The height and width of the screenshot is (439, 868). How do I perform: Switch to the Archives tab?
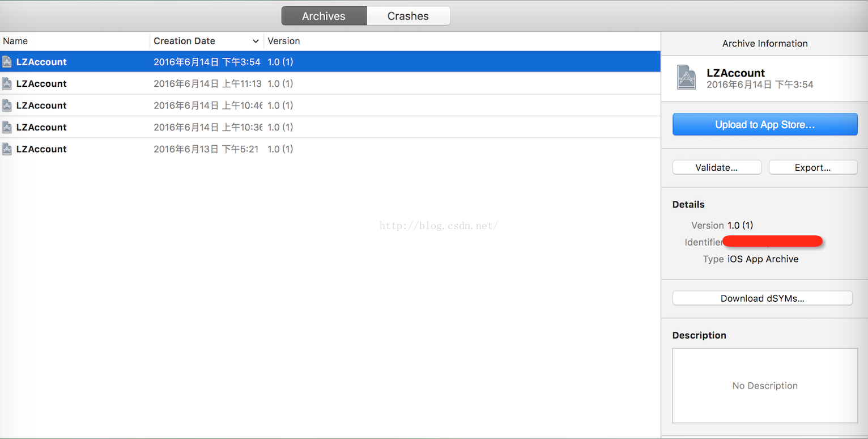(x=324, y=16)
